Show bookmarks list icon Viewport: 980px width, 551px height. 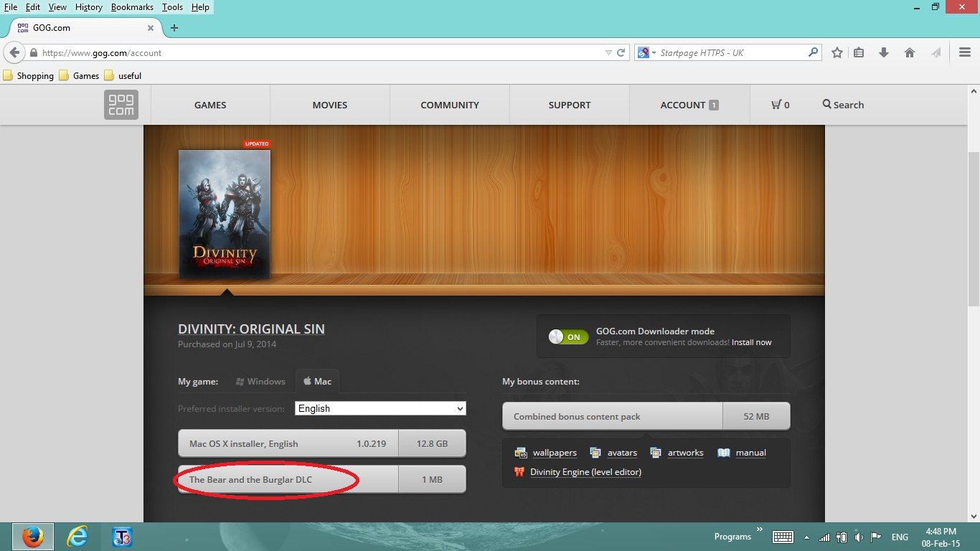(859, 52)
